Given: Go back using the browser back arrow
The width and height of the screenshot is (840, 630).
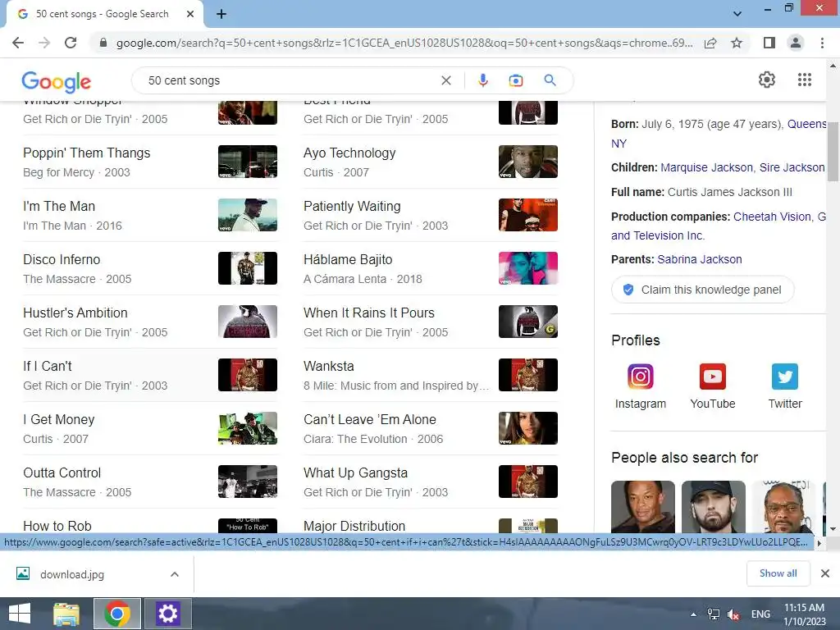Looking at the screenshot, I should click(18, 43).
